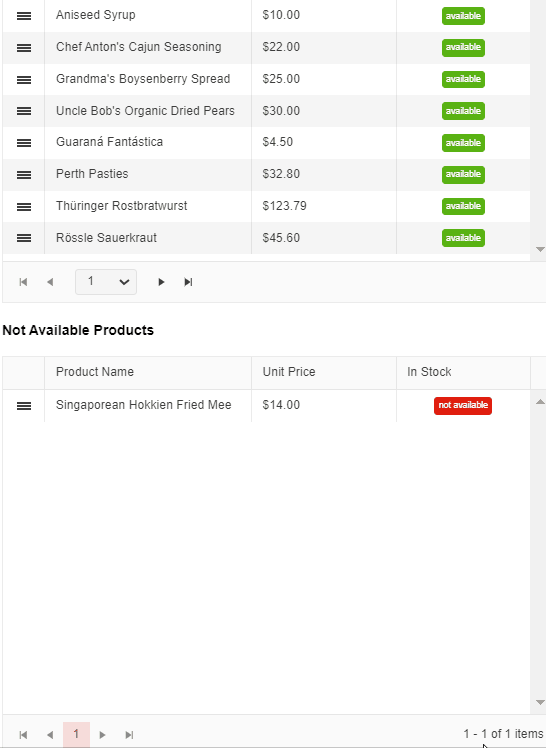
Task: Open the page number dropdown showing 1
Action: click(106, 282)
